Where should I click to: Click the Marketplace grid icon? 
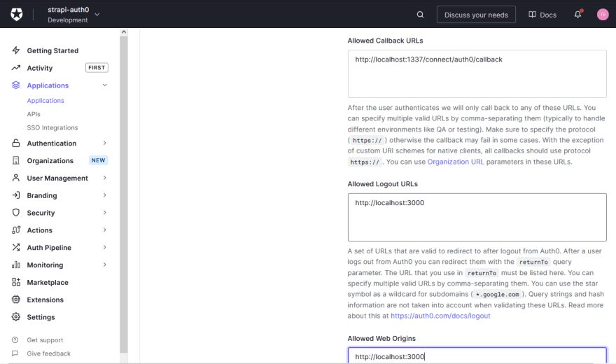pos(15,282)
